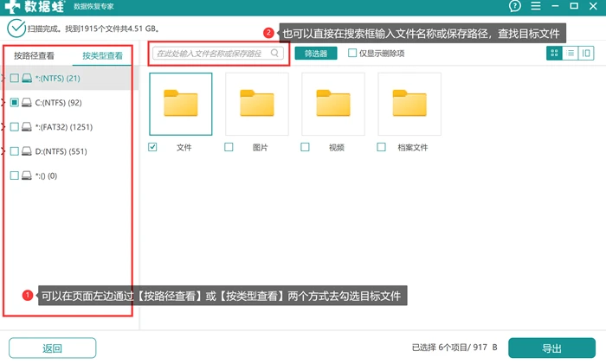The height and width of the screenshot is (364, 606).
Task: Select the D:(NTFS) drive icon
Action: click(27, 151)
